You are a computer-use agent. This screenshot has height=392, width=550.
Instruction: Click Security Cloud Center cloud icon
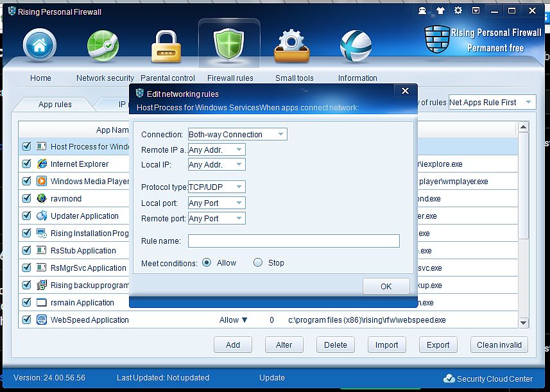point(449,379)
